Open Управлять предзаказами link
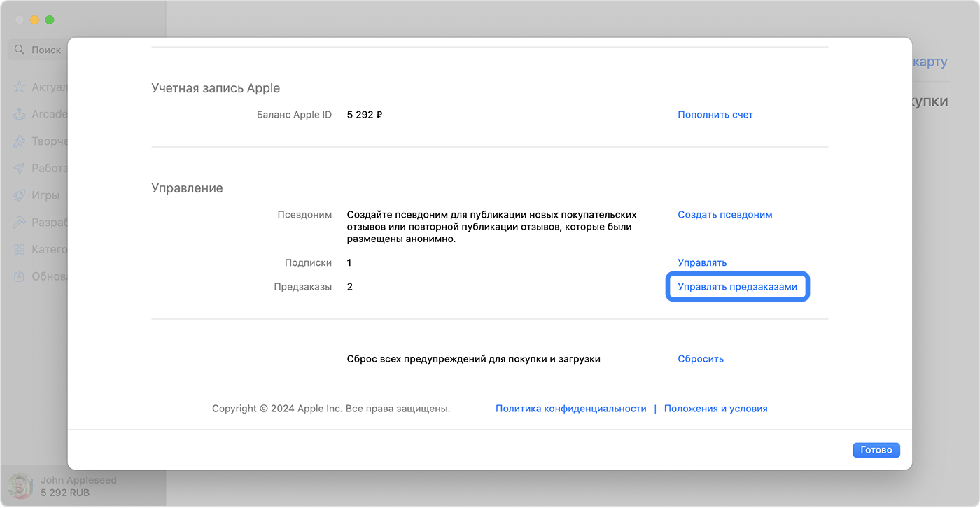The width and height of the screenshot is (980, 508). point(737,287)
